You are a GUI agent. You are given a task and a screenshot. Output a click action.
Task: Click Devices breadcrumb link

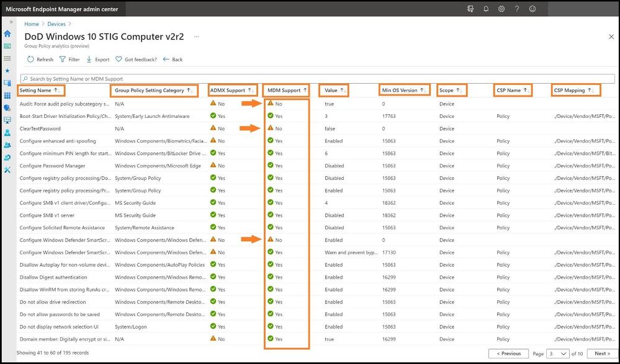[56, 24]
